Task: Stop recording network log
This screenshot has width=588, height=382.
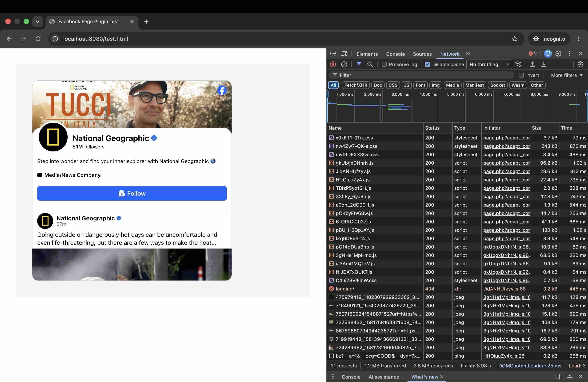Action: [x=333, y=64]
